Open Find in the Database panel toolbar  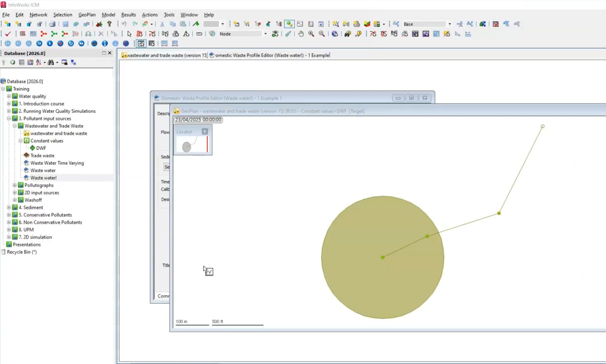click(x=50, y=62)
